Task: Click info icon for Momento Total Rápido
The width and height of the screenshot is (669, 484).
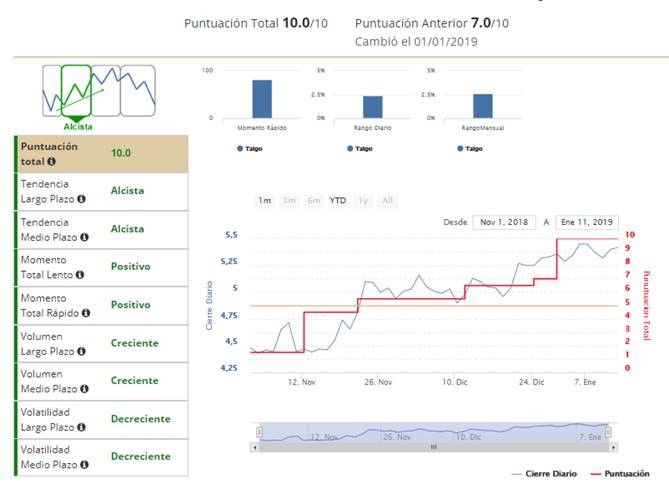Action: (86, 313)
